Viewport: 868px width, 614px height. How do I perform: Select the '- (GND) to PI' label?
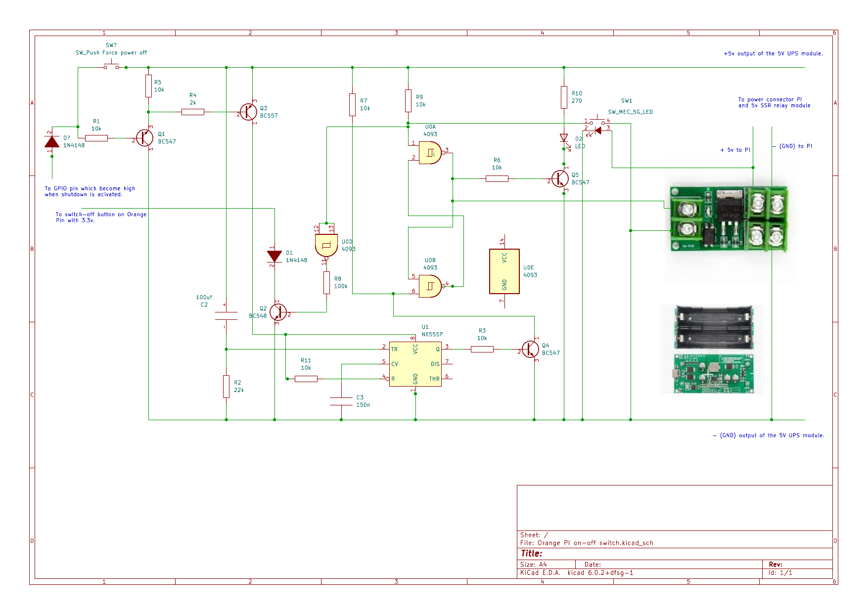[792, 146]
